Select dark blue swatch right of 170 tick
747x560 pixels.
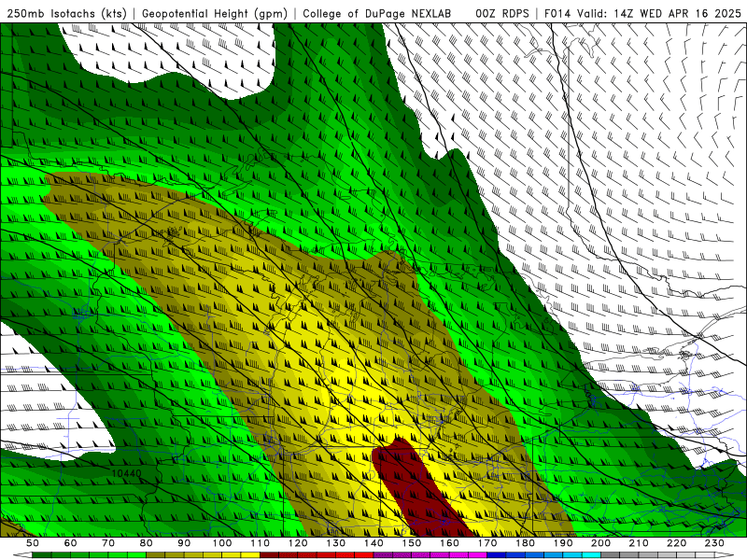coord(497,555)
